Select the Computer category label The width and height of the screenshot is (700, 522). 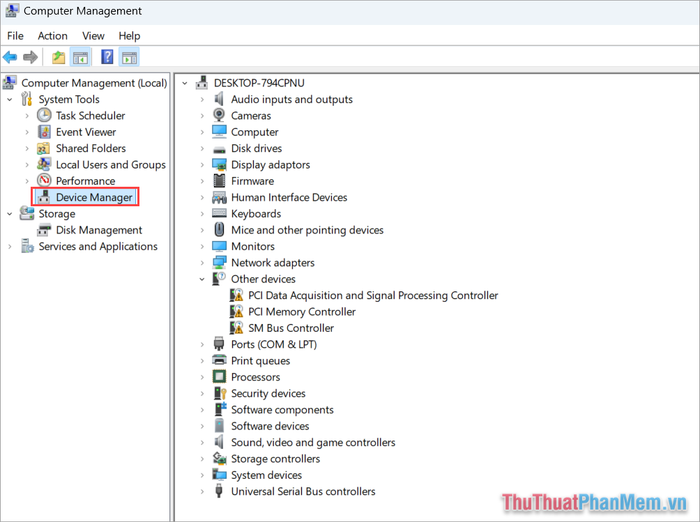[x=254, y=132]
